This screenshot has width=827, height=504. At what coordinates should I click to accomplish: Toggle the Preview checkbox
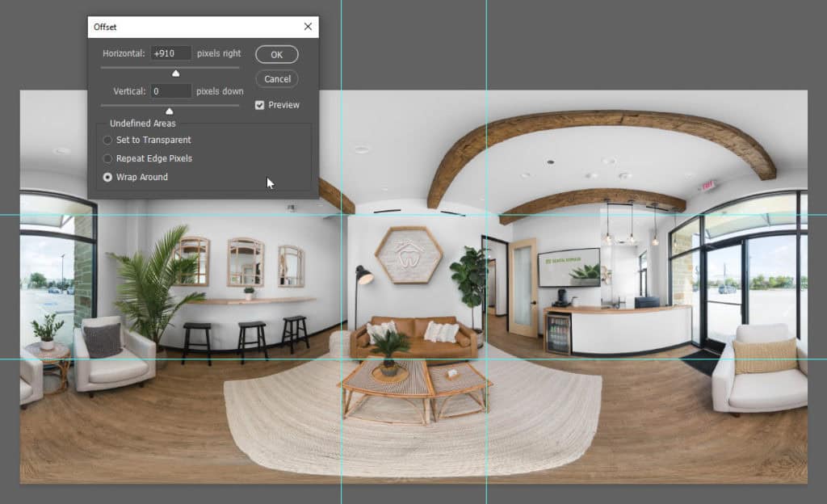(259, 105)
